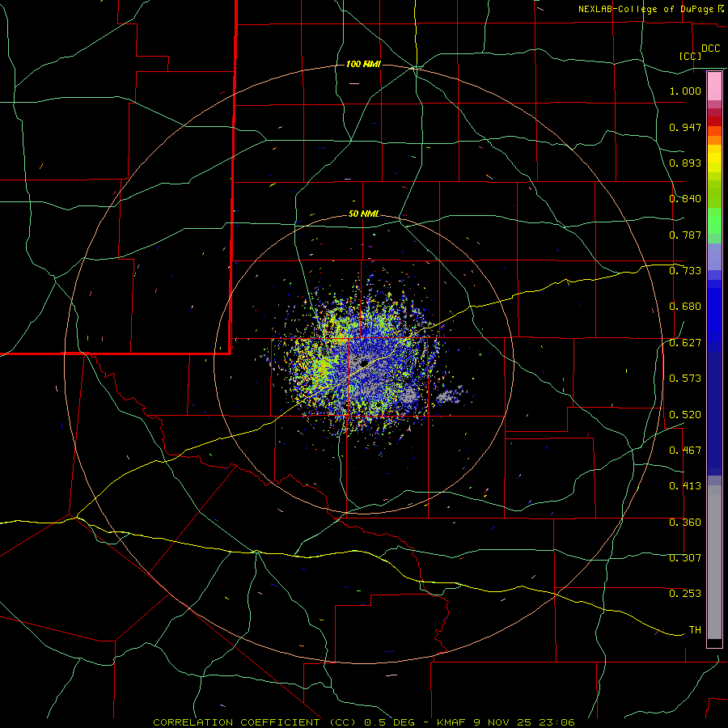Click the 50 NMI range ring label
This screenshot has width=728, height=728.
(x=364, y=214)
